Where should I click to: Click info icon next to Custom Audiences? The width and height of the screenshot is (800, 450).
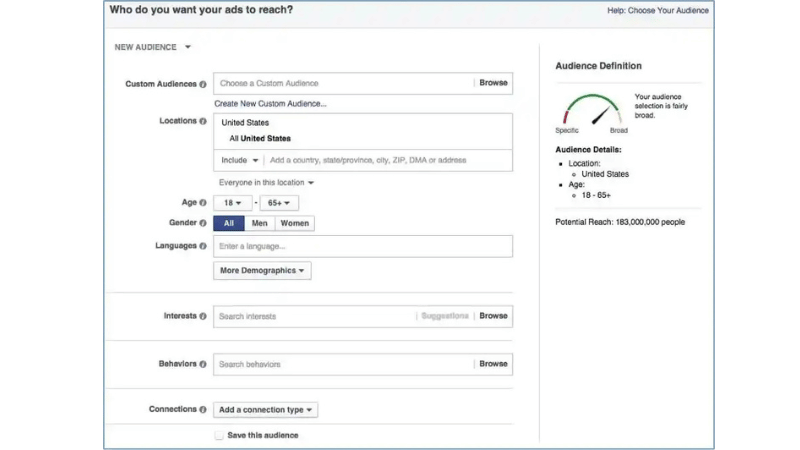(203, 84)
